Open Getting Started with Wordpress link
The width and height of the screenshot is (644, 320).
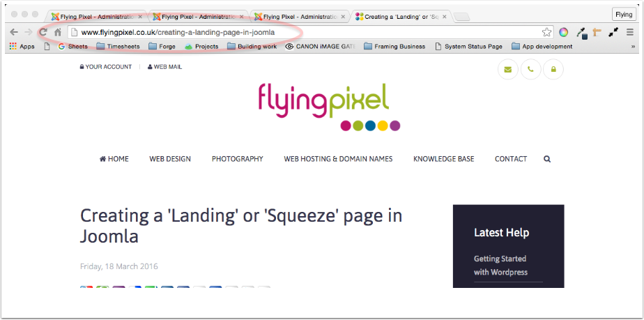(500, 266)
